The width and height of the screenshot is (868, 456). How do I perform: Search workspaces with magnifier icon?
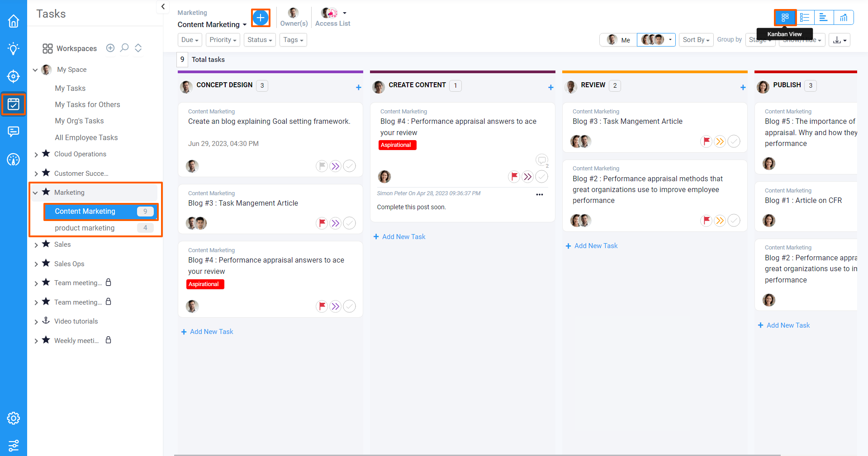click(x=124, y=48)
